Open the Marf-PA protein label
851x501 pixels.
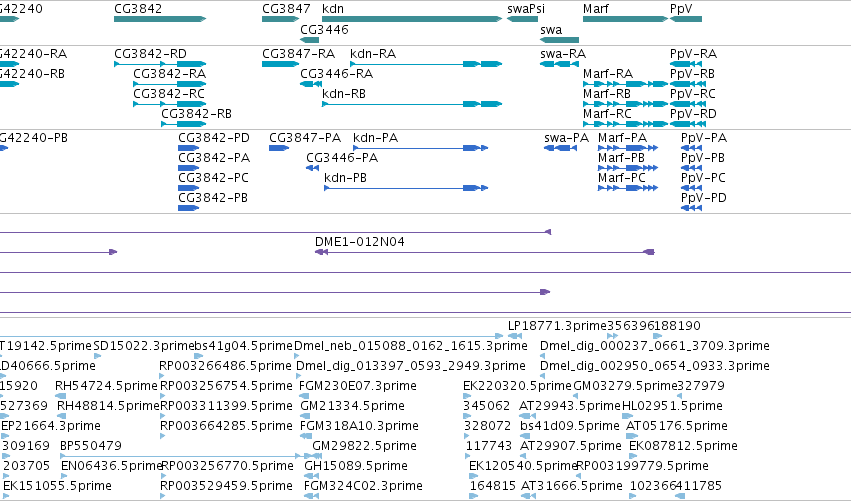pyautogui.click(x=623, y=138)
